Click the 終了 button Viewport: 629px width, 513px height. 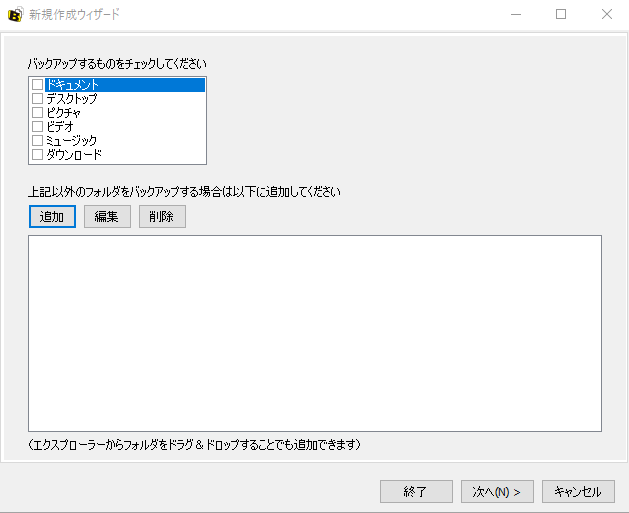(416, 491)
